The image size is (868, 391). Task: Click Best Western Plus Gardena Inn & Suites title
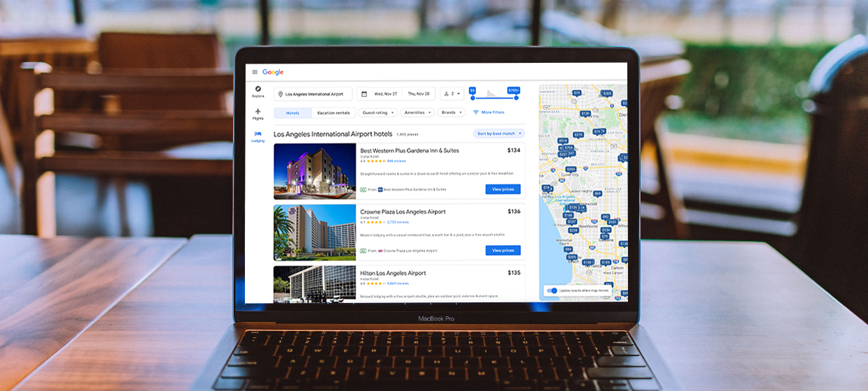[410, 150]
